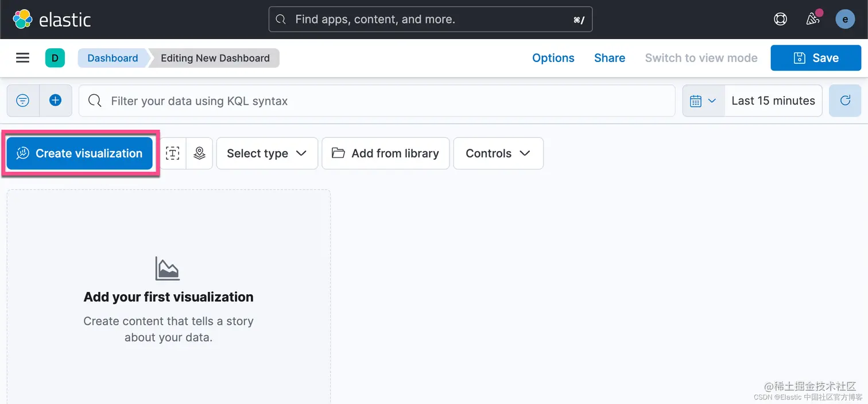Image resolution: width=868 pixels, height=404 pixels.
Task: Click the Create visualization button
Action: (80, 153)
